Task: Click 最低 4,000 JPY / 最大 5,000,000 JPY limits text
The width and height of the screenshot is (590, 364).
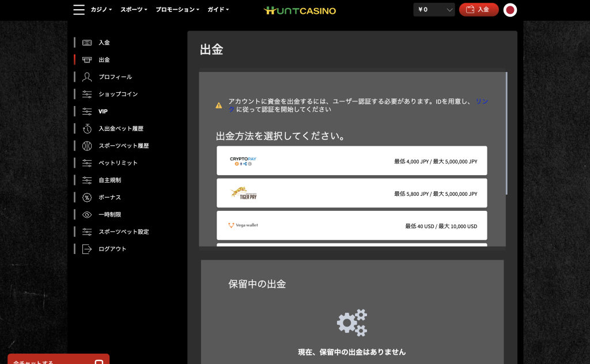Action: (x=436, y=161)
